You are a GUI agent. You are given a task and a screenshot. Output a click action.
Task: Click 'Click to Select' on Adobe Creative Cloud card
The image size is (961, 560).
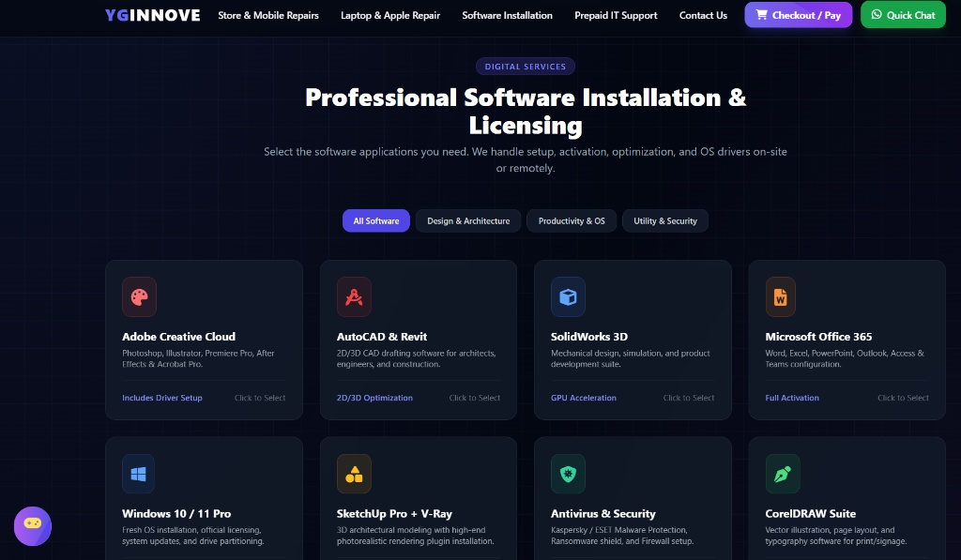(x=260, y=398)
